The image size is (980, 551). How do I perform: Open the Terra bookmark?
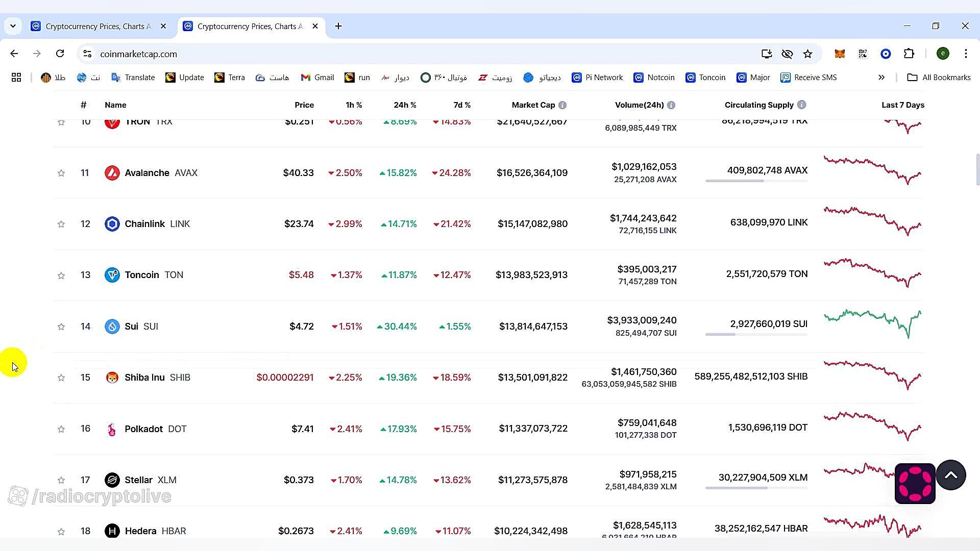[x=230, y=78]
